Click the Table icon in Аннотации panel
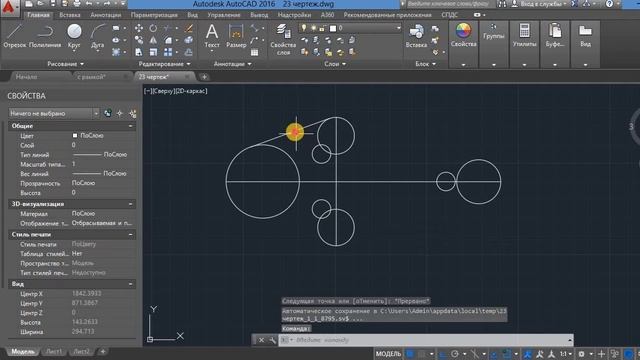 (x=254, y=52)
